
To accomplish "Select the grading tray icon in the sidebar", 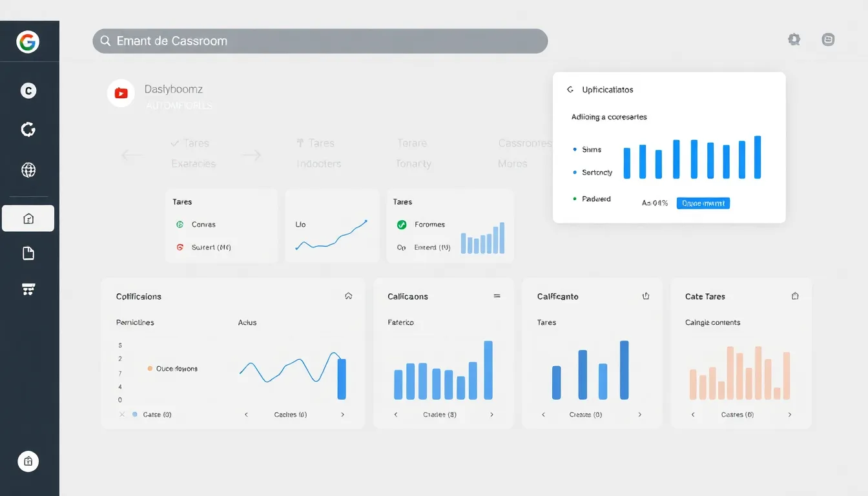I will point(28,289).
